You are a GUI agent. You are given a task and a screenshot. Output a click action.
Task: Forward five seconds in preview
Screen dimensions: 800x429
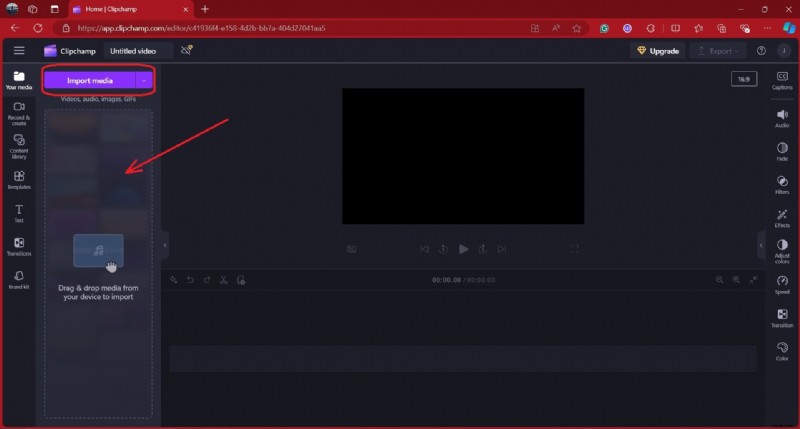click(x=483, y=249)
